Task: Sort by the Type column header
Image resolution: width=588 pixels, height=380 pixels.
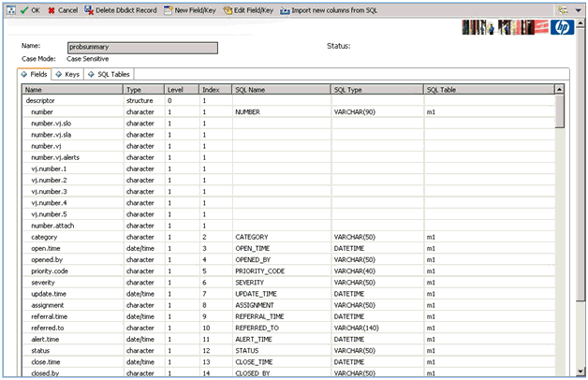Action: coord(144,90)
